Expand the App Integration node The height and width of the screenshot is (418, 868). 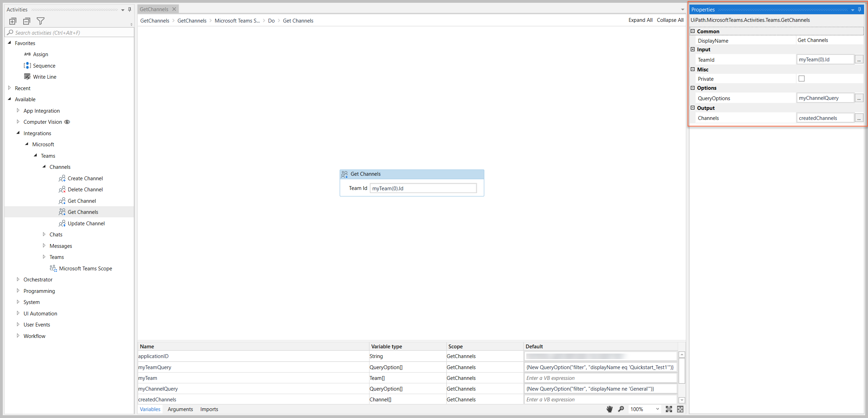pyautogui.click(x=18, y=111)
